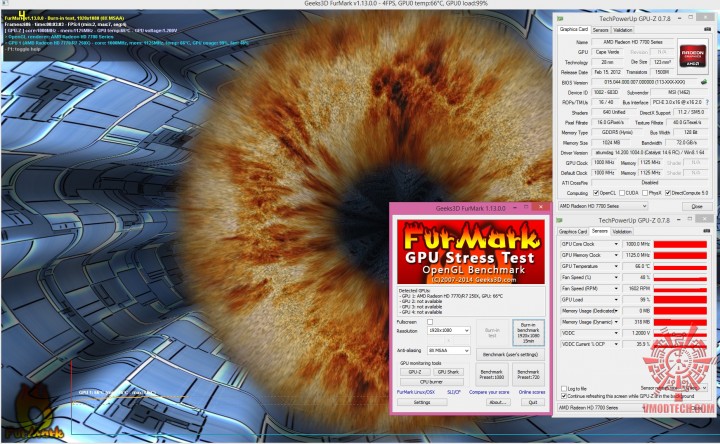Switch to Sensors tab in top GPU-Z window
This screenshot has width=720, height=444.
pyautogui.click(x=600, y=30)
